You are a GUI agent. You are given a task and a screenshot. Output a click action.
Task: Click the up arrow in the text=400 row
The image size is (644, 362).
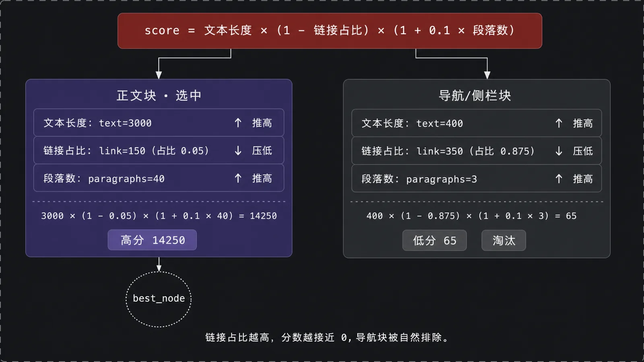point(559,123)
